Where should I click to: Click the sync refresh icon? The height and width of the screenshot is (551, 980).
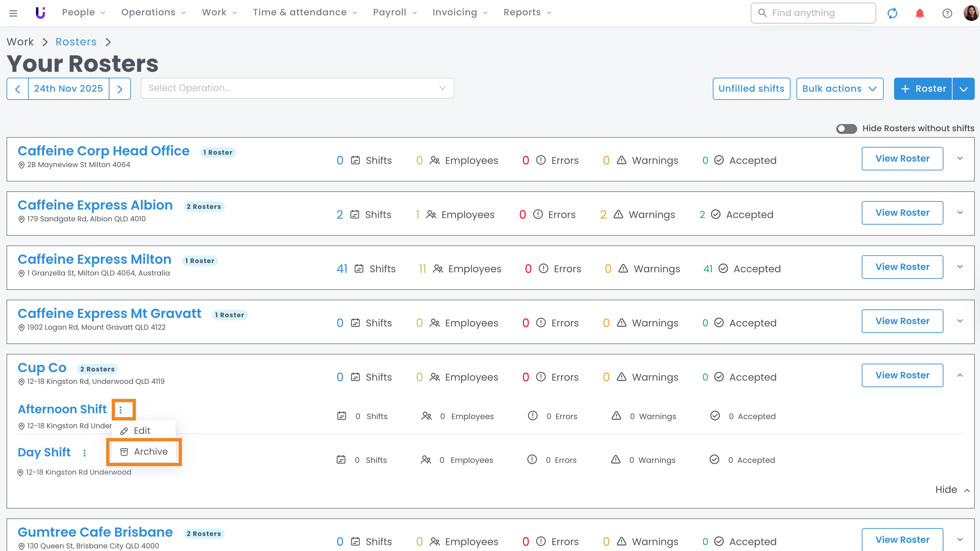892,13
